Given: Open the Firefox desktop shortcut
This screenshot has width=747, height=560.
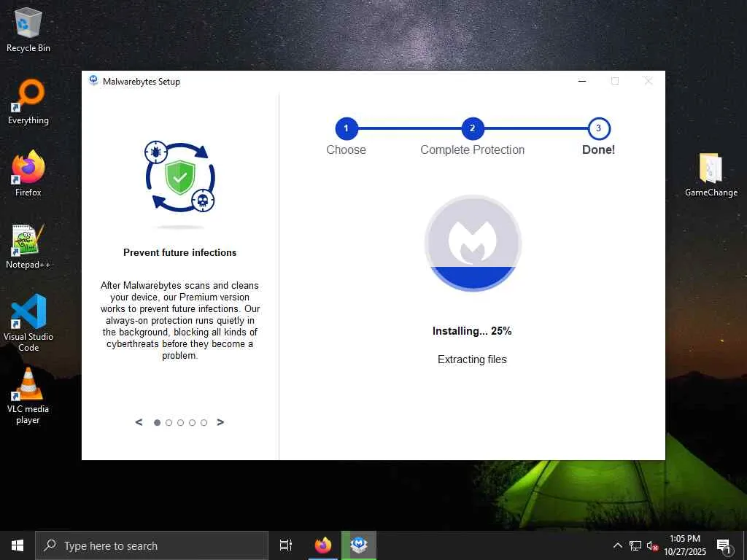Looking at the screenshot, I should [x=28, y=174].
